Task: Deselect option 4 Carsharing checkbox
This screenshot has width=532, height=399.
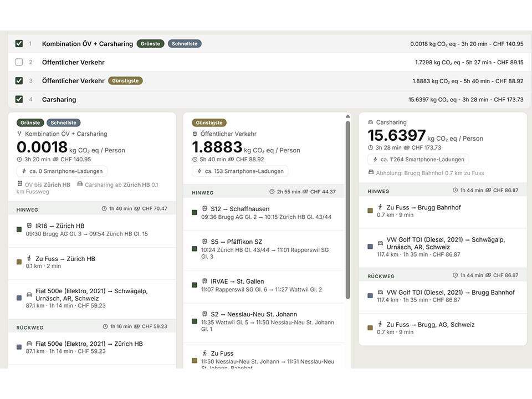Action: (19, 99)
